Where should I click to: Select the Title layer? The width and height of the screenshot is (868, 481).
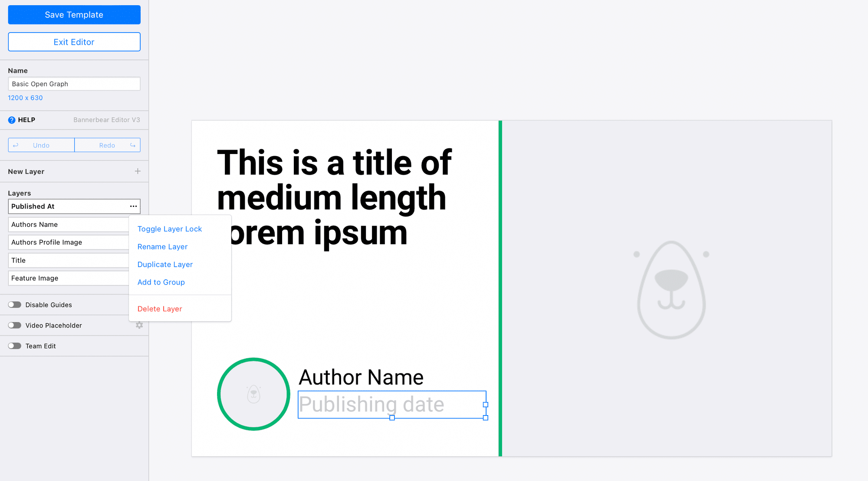click(x=67, y=260)
